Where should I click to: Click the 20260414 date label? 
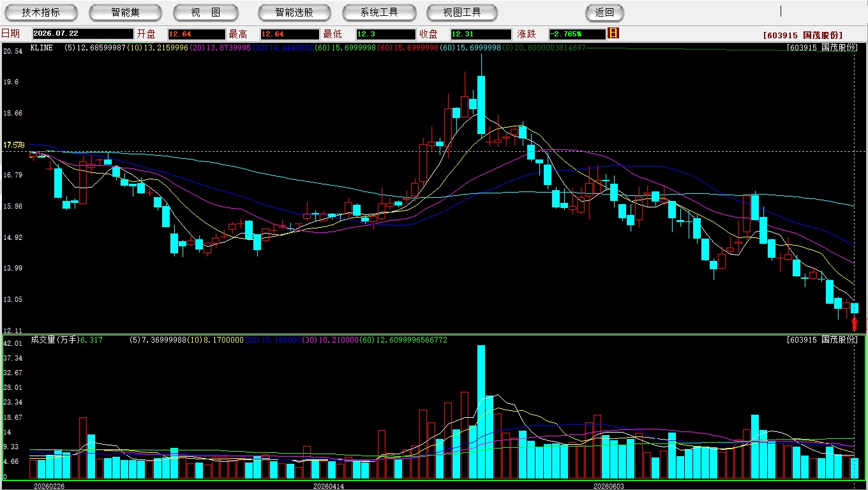point(329,486)
